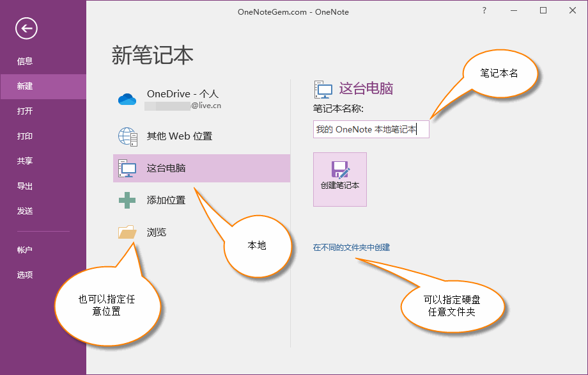
Task: Open 选项 settings
Action: pos(25,275)
